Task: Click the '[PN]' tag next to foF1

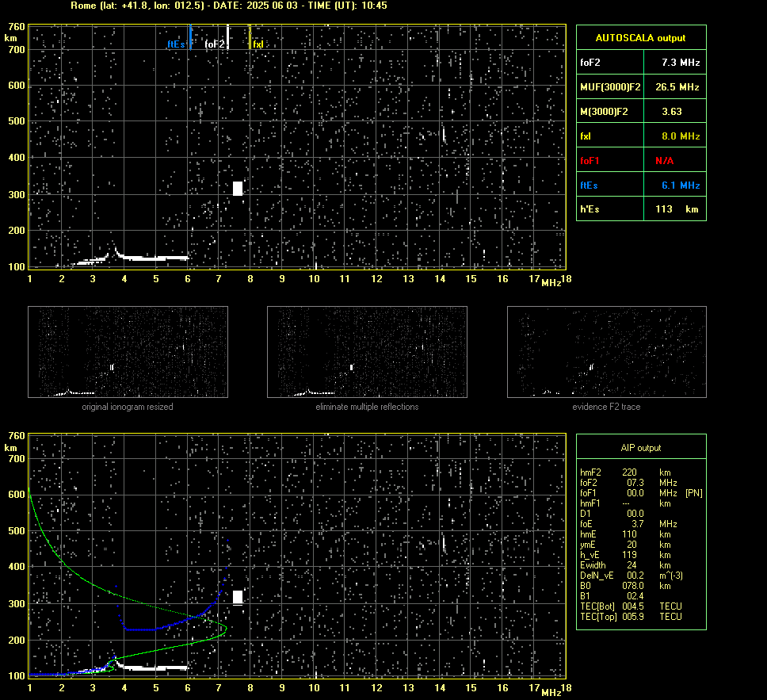Action: pyautogui.click(x=693, y=493)
